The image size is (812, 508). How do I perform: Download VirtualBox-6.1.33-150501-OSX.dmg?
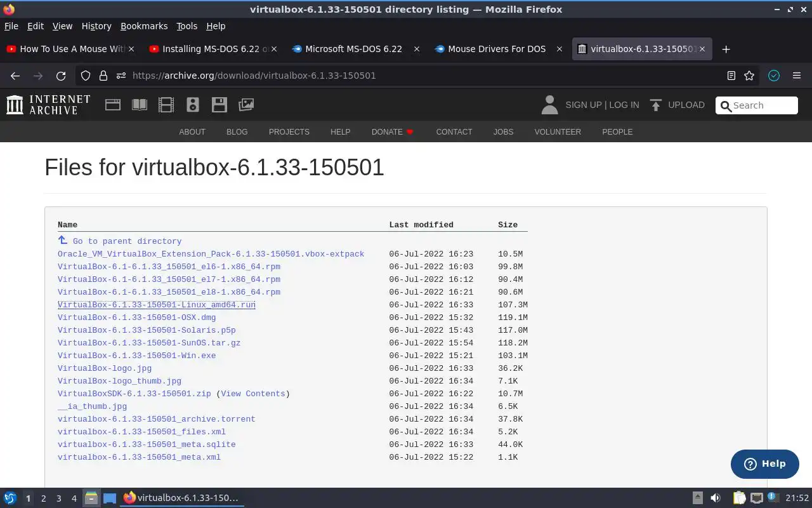click(x=137, y=317)
